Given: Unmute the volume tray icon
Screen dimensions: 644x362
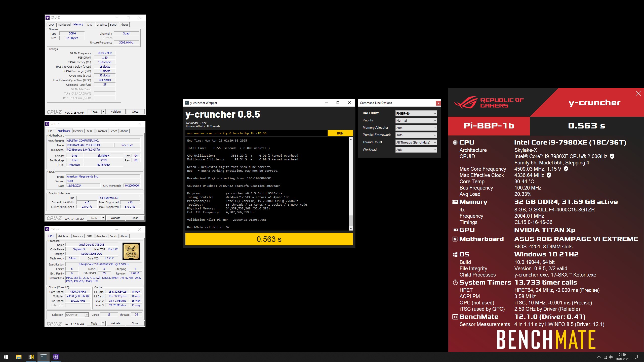Looking at the screenshot, I should (x=611, y=357).
